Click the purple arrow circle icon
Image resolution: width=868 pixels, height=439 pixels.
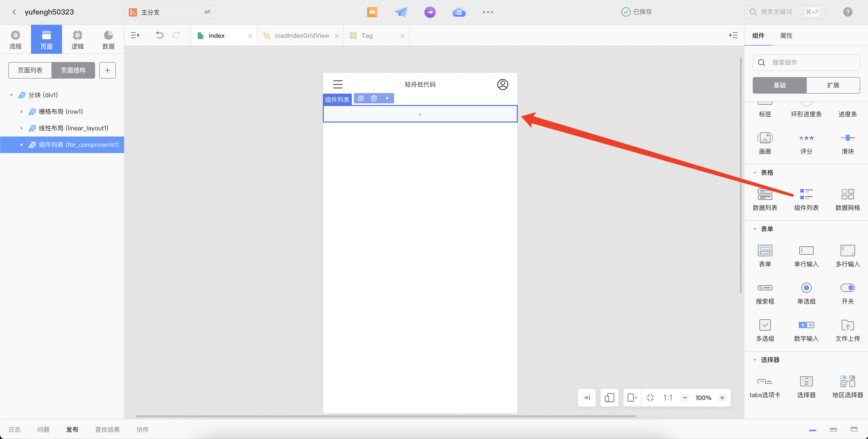click(x=430, y=12)
